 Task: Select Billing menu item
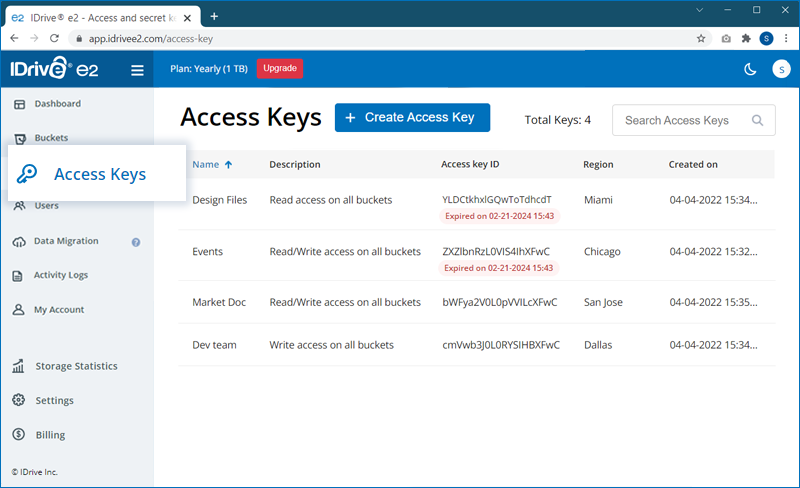pyautogui.click(x=50, y=435)
